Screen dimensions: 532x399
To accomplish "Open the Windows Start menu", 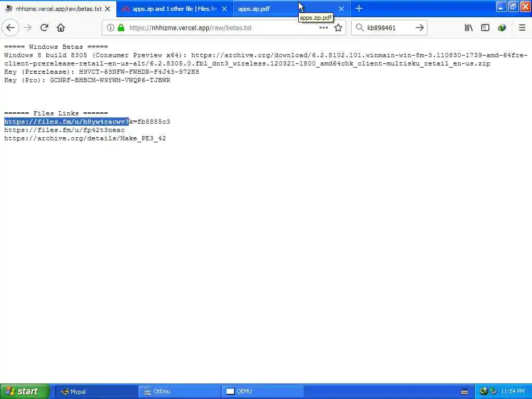I will tap(25, 391).
